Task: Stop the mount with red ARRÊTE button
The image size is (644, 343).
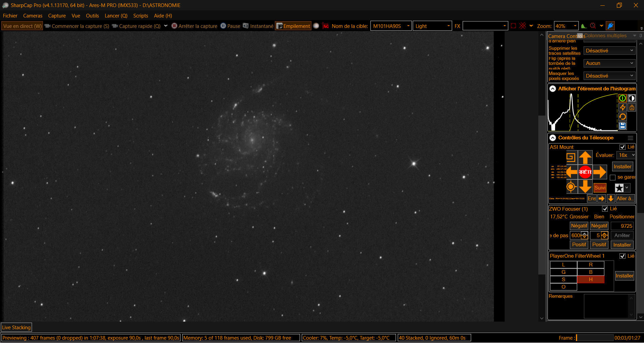Action: point(585,172)
